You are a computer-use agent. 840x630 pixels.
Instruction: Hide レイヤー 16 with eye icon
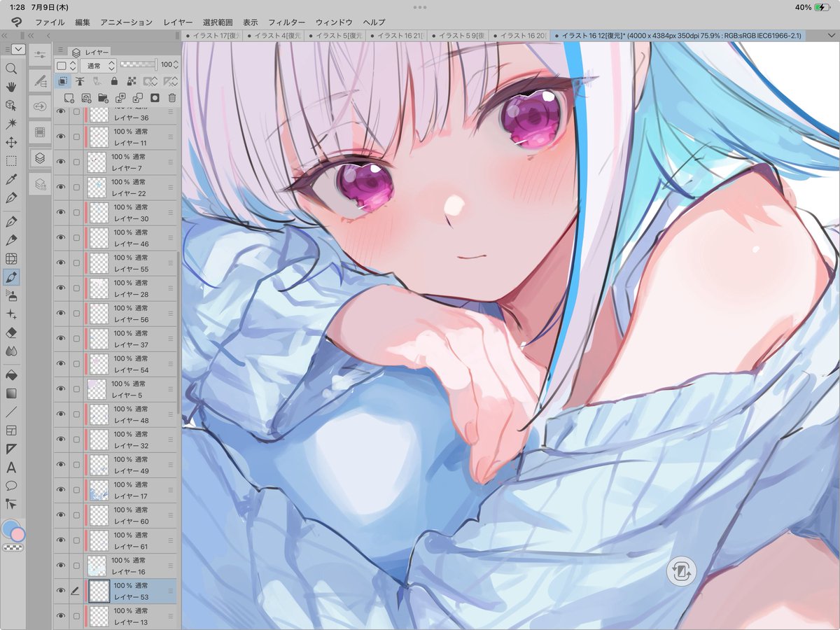click(61, 565)
